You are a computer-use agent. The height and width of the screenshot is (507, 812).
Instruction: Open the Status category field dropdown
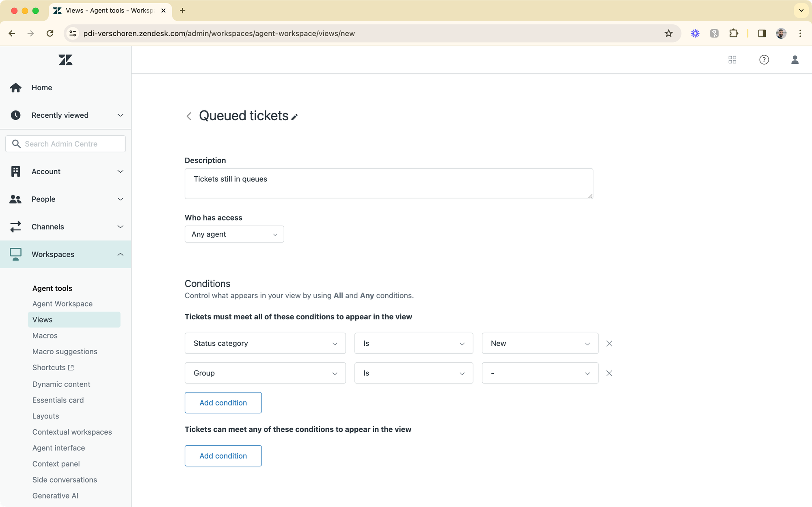pos(265,343)
